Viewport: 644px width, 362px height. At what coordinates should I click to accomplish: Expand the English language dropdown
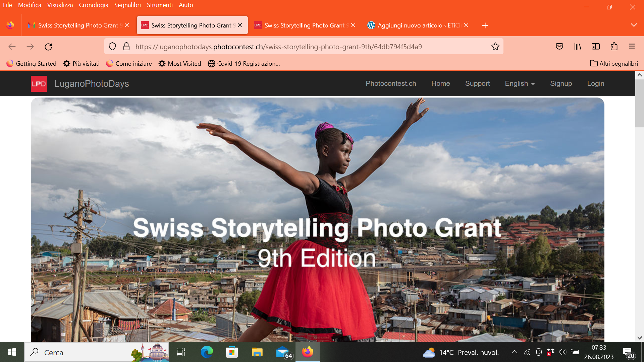coord(520,83)
